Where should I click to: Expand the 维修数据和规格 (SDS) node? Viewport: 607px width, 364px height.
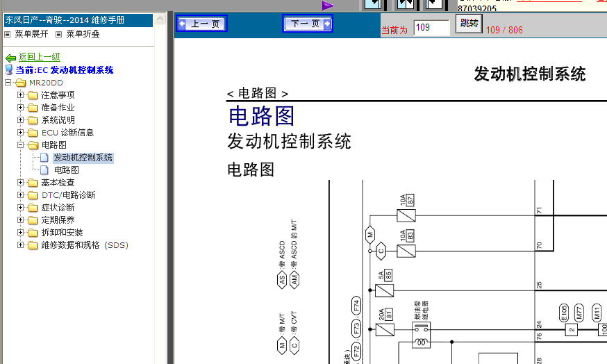coord(21,245)
